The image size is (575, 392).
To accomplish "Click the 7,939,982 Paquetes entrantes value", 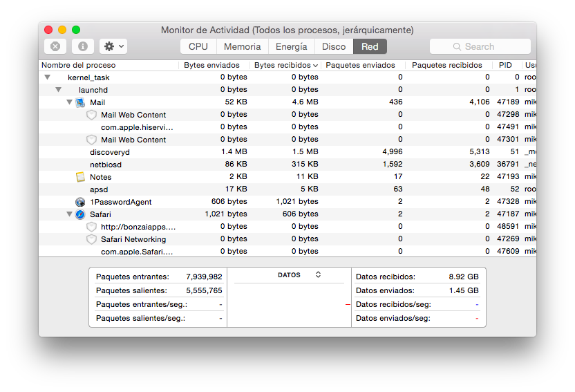I will click(205, 277).
